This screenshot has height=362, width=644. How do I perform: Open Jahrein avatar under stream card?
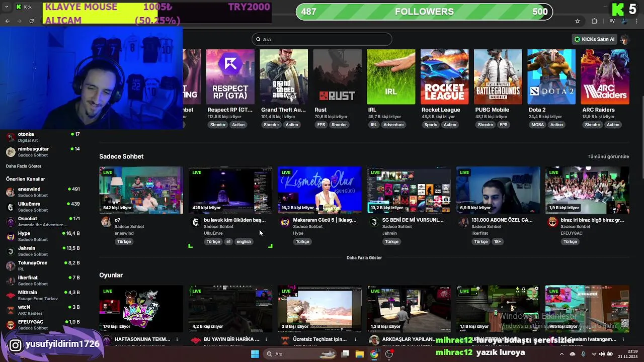374,222
